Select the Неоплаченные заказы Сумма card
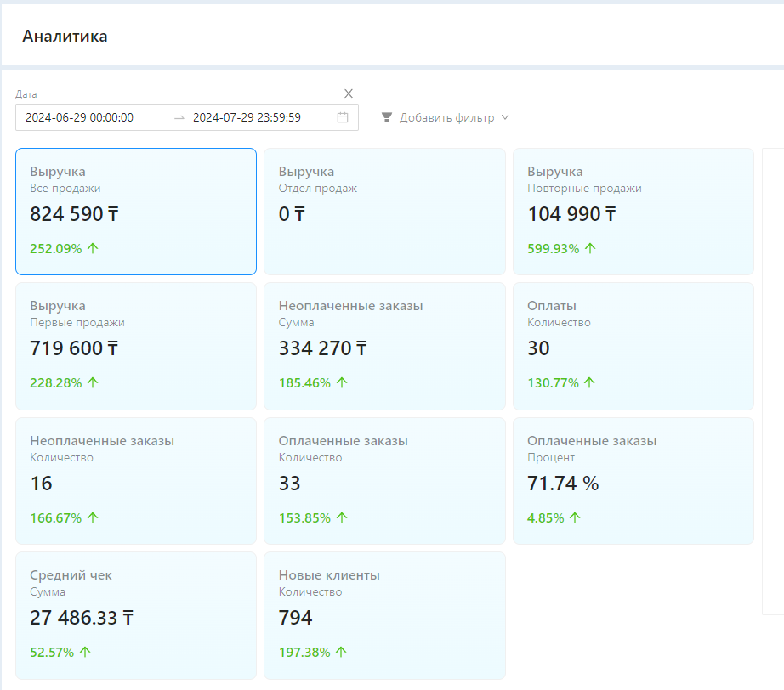This screenshot has width=784, height=690. [384, 346]
